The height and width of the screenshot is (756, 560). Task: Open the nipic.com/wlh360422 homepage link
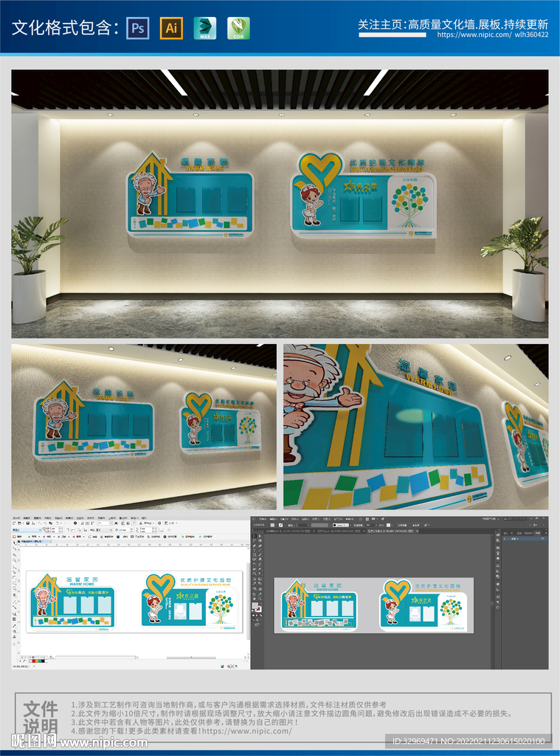pos(493,35)
